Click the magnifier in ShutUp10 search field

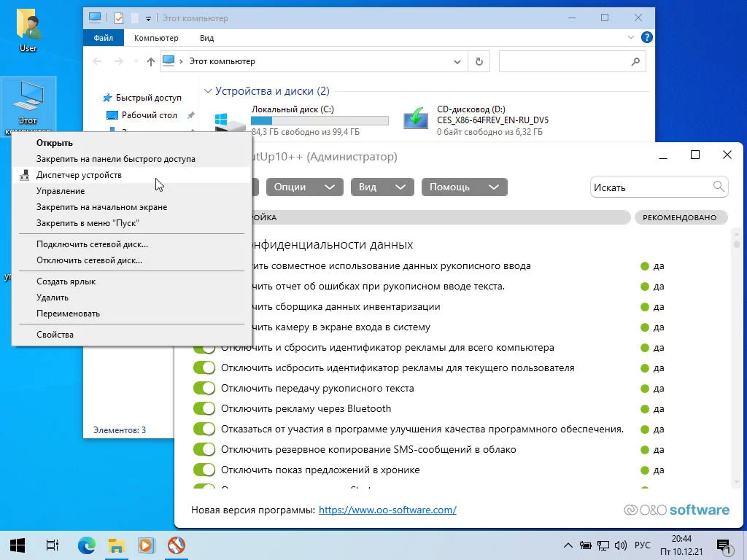(x=719, y=186)
